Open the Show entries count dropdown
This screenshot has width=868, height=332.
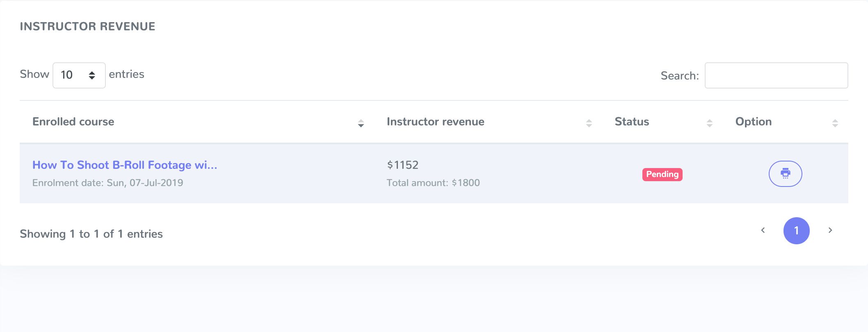[x=79, y=75]
